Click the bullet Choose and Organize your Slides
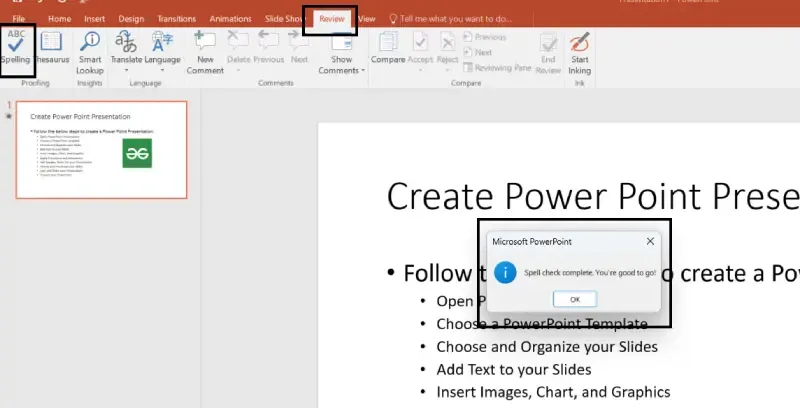The height and width of the screenshot is (408, 800). click(547, 347)
